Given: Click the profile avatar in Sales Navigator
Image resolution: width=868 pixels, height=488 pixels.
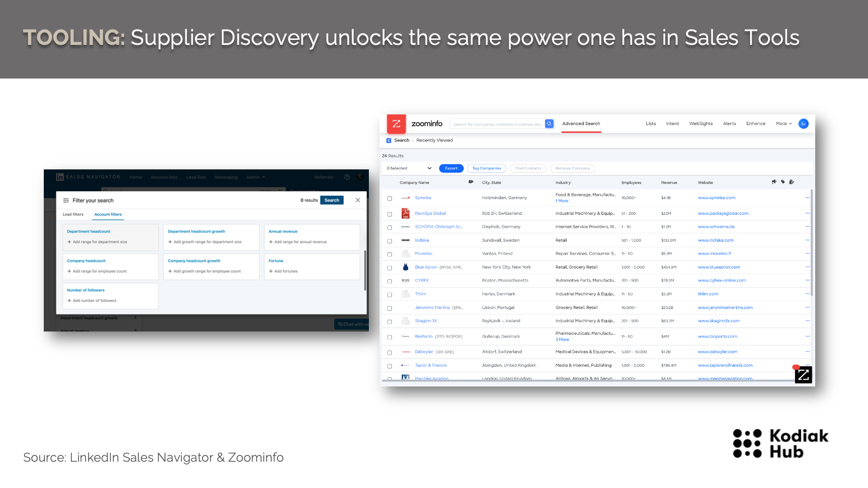Looking at the screenshot, I should (360, 177).
